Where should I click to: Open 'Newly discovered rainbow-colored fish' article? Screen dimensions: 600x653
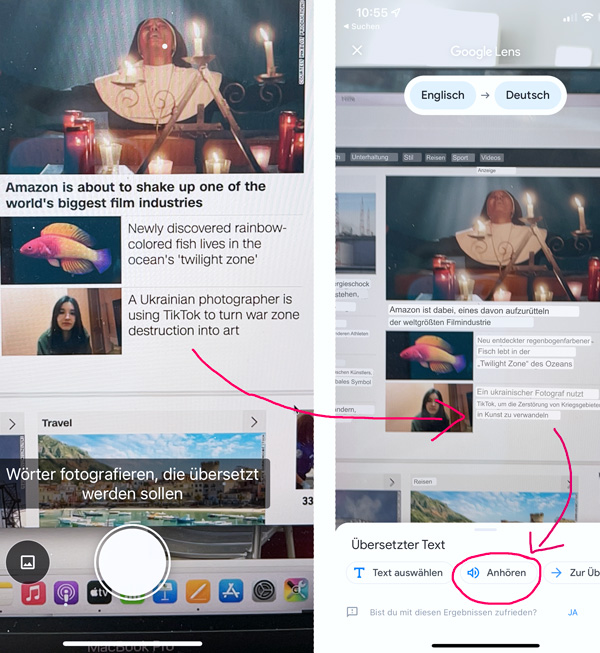[207, 244]
